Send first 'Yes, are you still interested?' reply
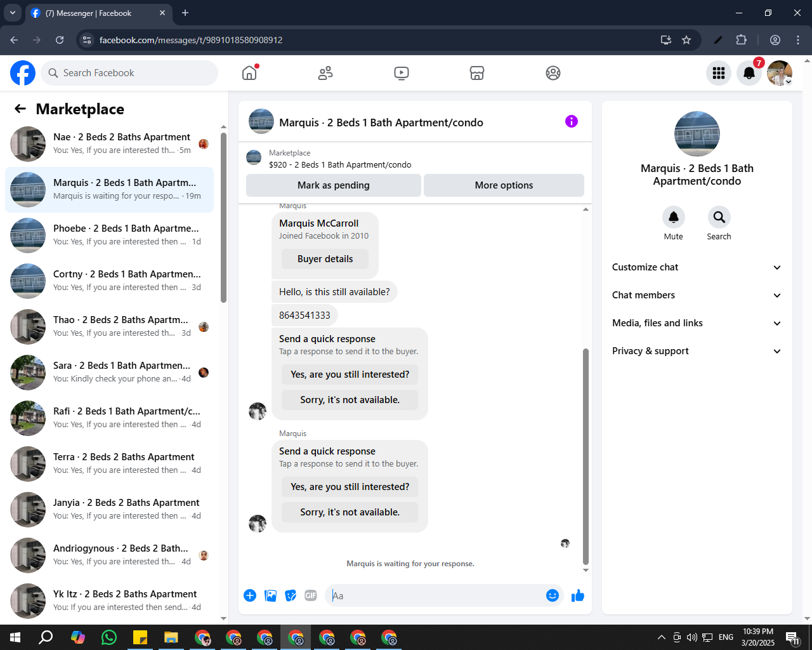The height and width of the screenshot is (650, 812). (x=350, y=375)
